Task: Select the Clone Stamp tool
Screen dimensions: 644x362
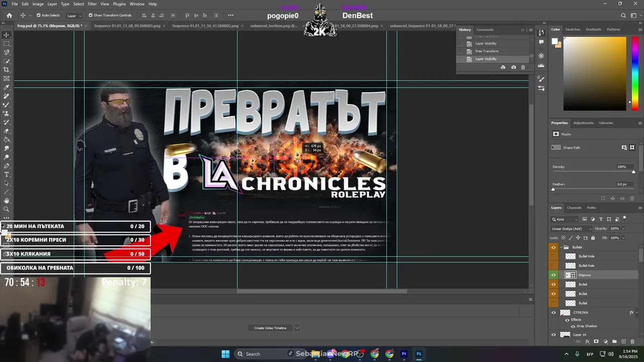Action: pos(7,114)
